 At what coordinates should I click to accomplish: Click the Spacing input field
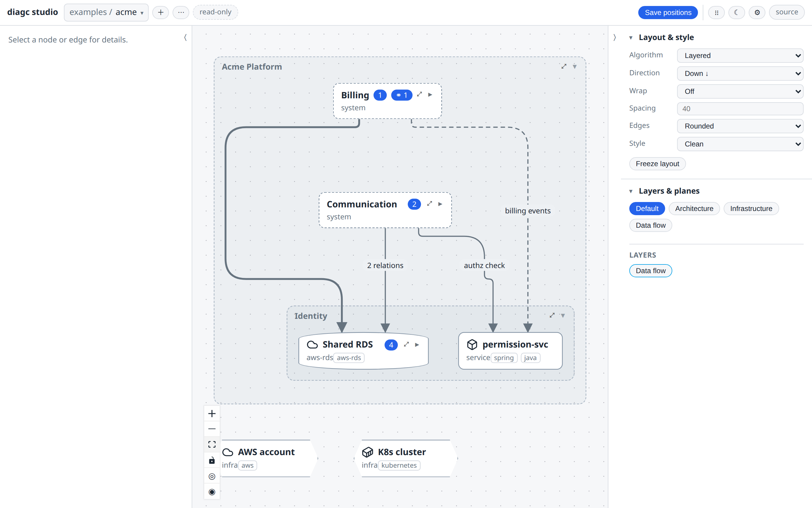740,108
